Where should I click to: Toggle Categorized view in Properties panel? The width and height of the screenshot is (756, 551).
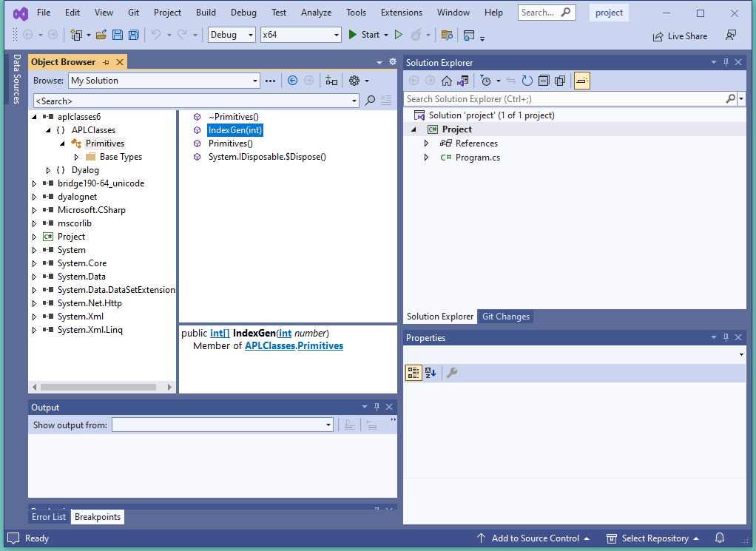click(414, 373)
